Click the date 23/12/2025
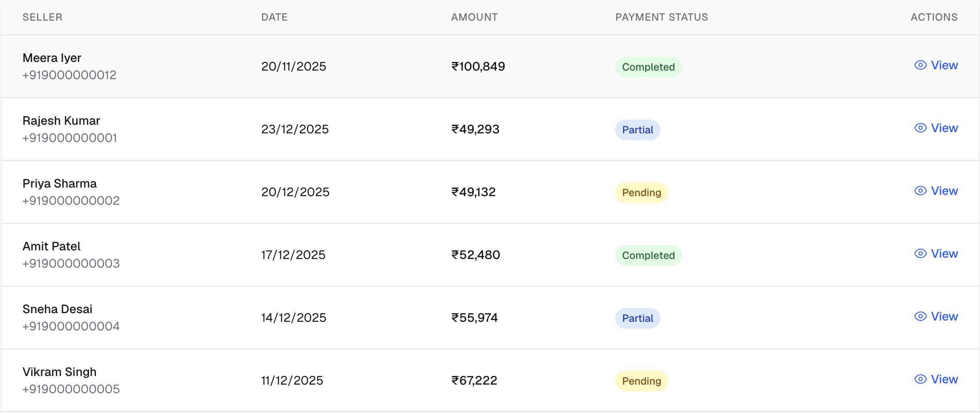 click(295, 129)
